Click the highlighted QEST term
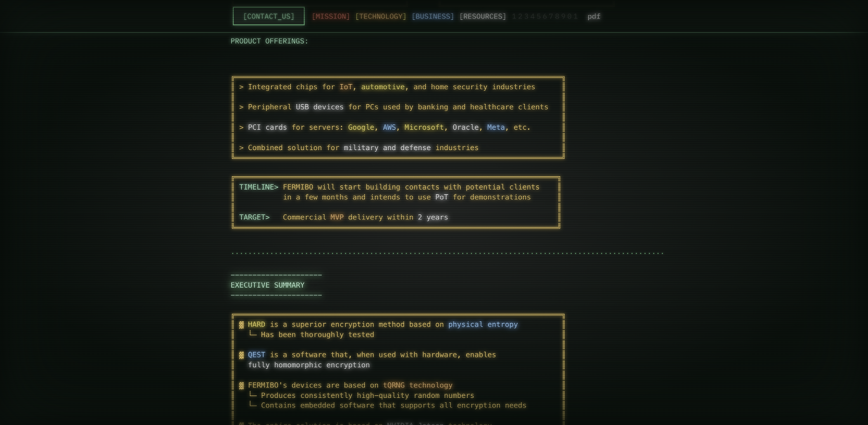868x425 pixels. (x=256, y=354)
